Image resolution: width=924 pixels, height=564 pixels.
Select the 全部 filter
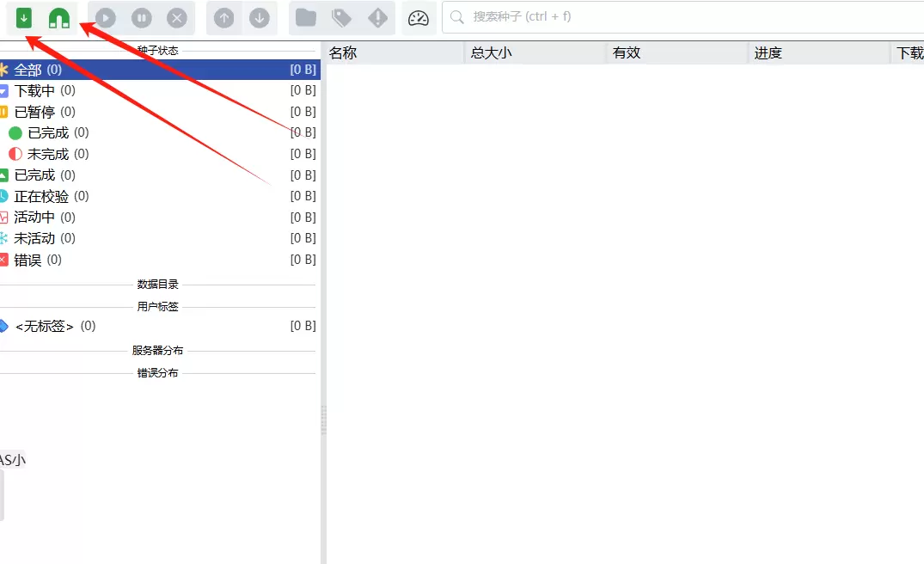[28, 70]
